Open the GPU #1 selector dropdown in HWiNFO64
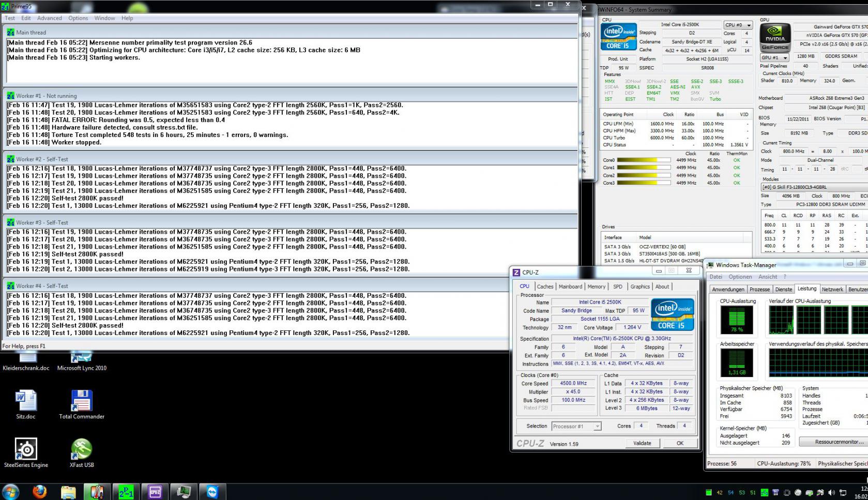The height and width of the screenshot is (500, 868). pyautogui.click(x=774, y=57)
